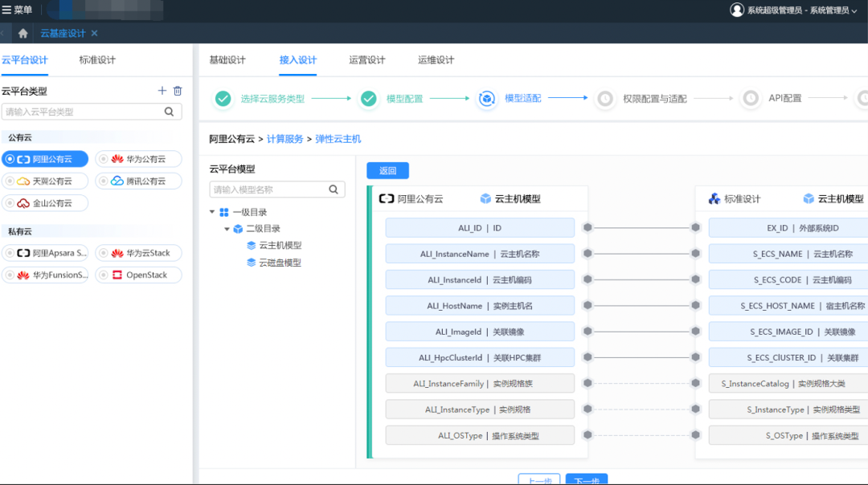
Task: Click the 阿里公有云 logo in platform list
Action: 24,159
